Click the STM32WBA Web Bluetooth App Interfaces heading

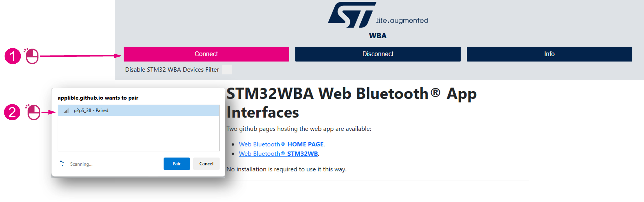pyautogui.click(x=351, y=103)
